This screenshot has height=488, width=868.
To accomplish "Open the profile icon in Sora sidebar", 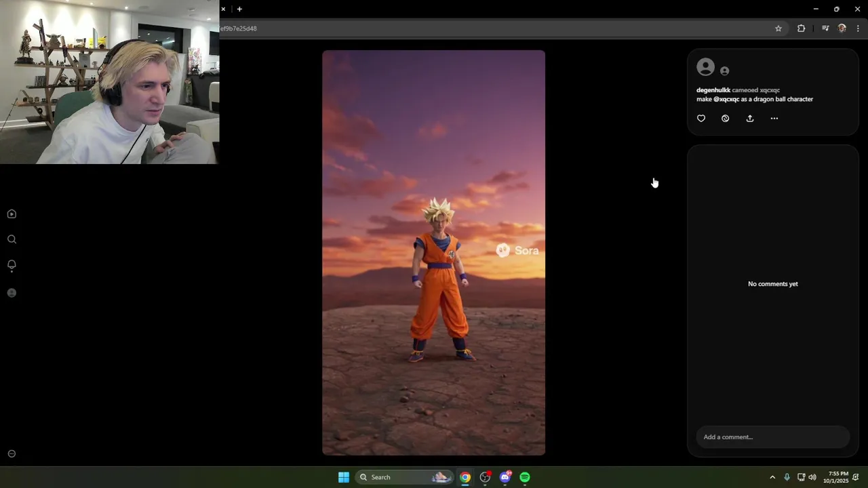I will [12, 293].
